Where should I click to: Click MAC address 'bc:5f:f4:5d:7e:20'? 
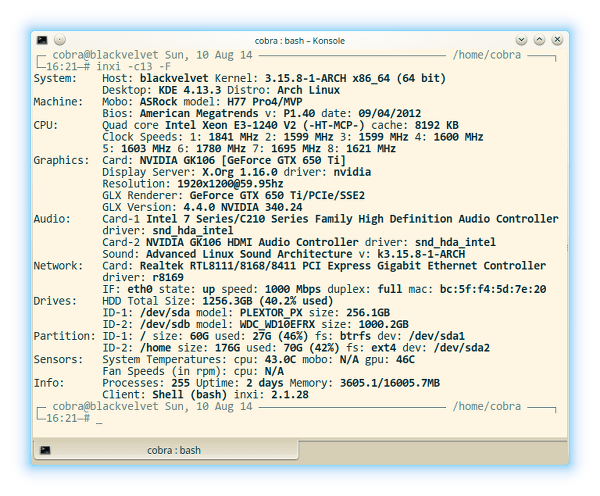click(x=492, y=289)
